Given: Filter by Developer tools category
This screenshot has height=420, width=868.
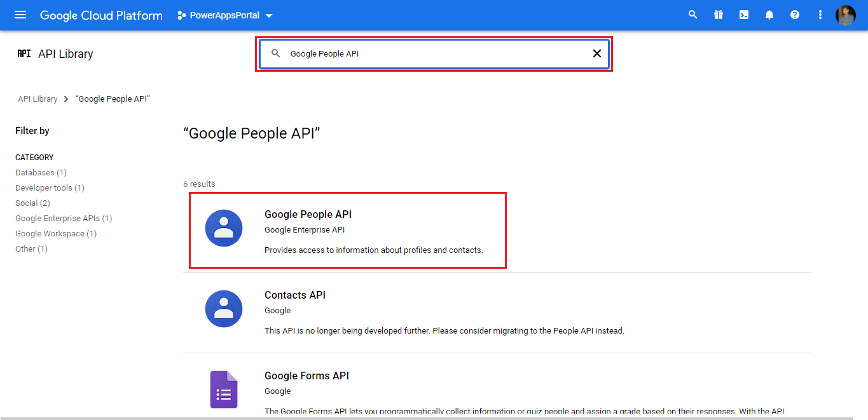Looking at the screenshot, I should [x=50, y=188].
